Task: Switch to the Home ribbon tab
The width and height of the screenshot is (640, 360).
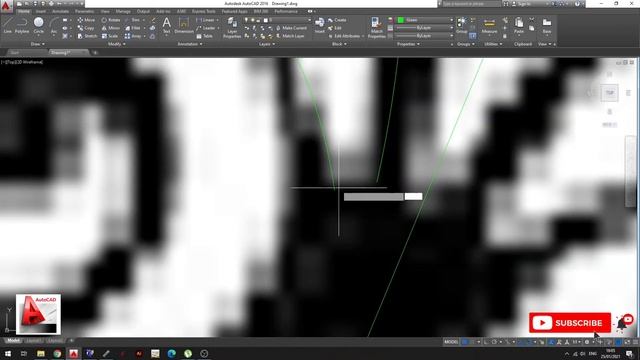Action: click(x=24, y=11)
